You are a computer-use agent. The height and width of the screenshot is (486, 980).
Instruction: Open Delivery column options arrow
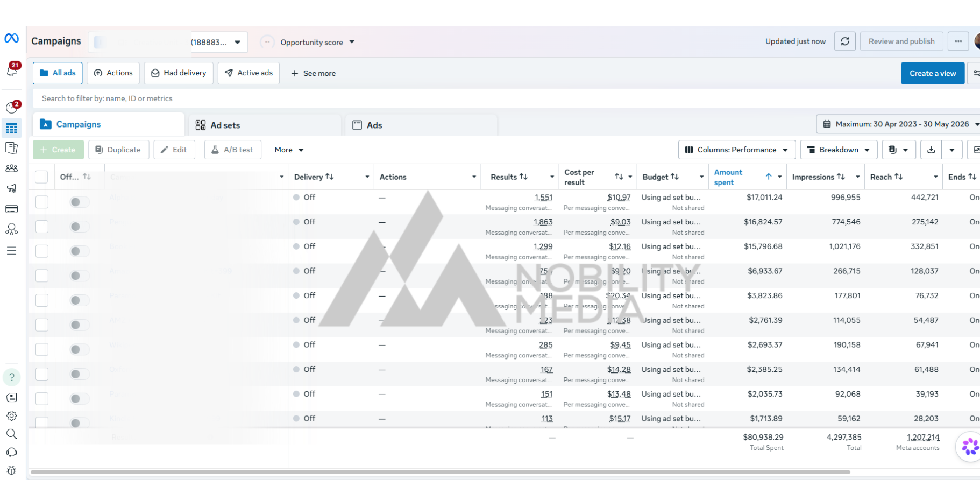367,177
